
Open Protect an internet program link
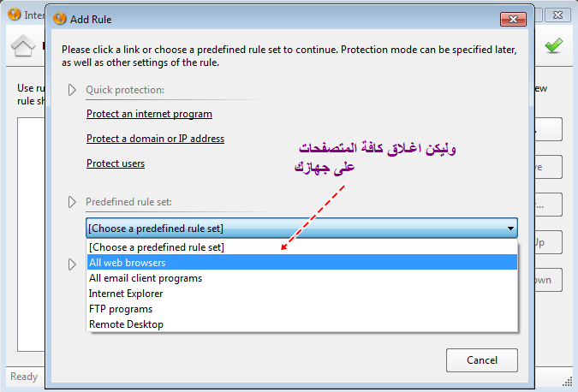pyautogui.click(x=149, y=114)
